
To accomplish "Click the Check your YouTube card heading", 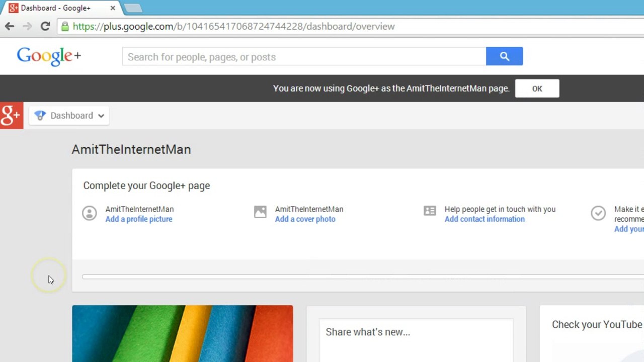I will coord(597,324).
